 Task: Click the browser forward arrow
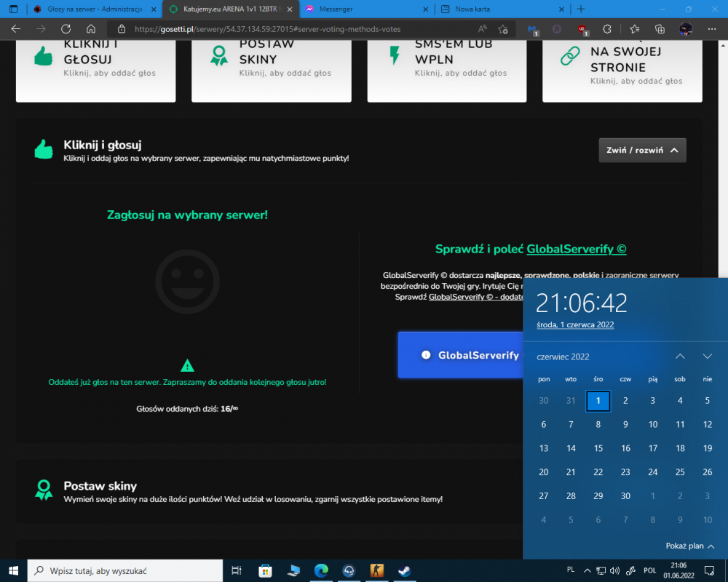point(41,29)
